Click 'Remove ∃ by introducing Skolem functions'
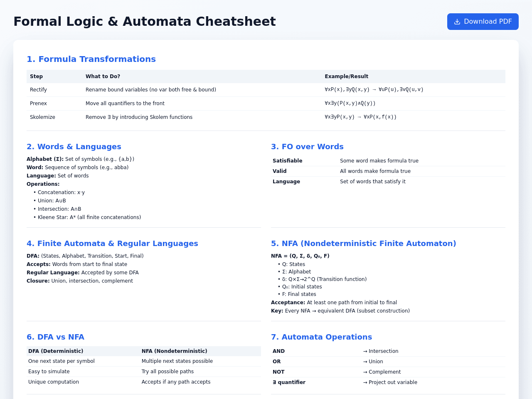Viewport: 532px width, 399px height. 139,117
